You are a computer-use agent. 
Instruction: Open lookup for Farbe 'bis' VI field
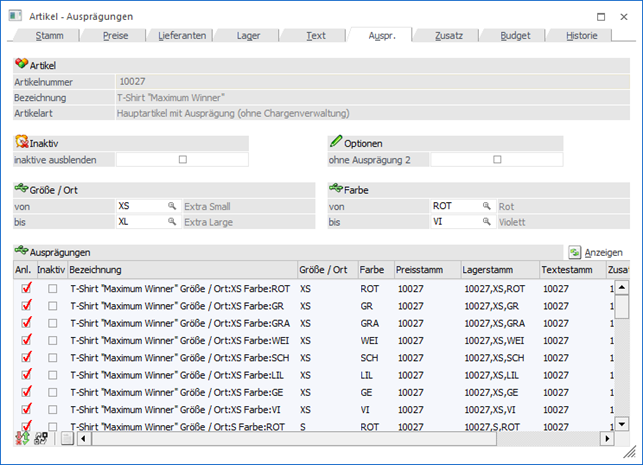pos(487,221)
